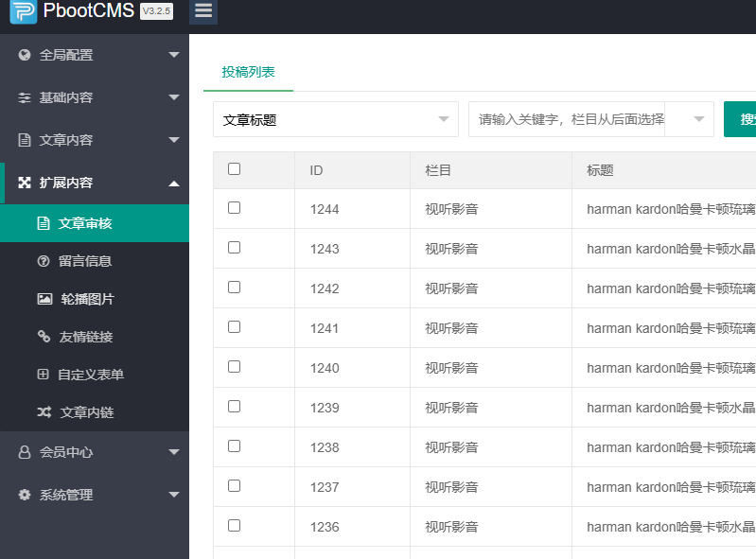Screen dimensions: 756x559
Task: Click the gear icon beside 系统管理
Action: [25, 495]
